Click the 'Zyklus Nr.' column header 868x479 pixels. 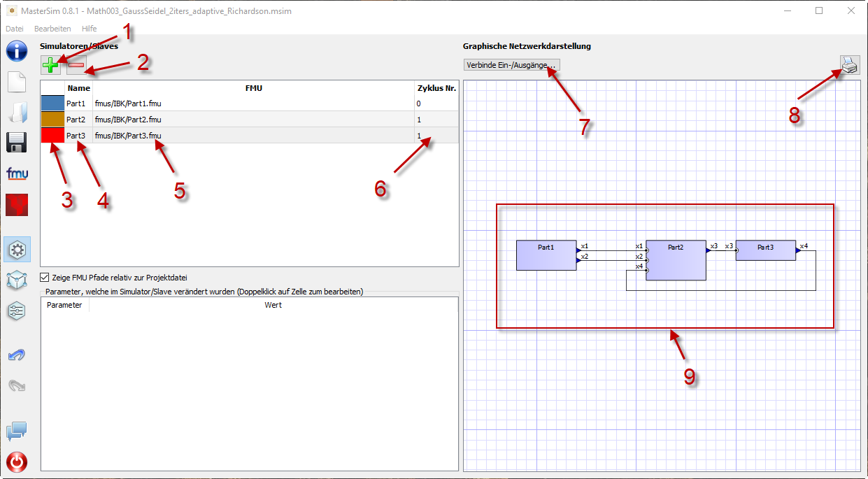tap(436, 88)
